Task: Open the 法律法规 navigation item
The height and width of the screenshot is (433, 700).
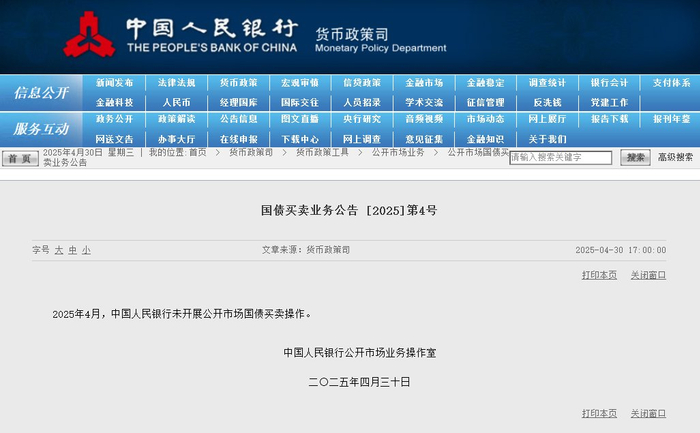Action: click(176, 83)
